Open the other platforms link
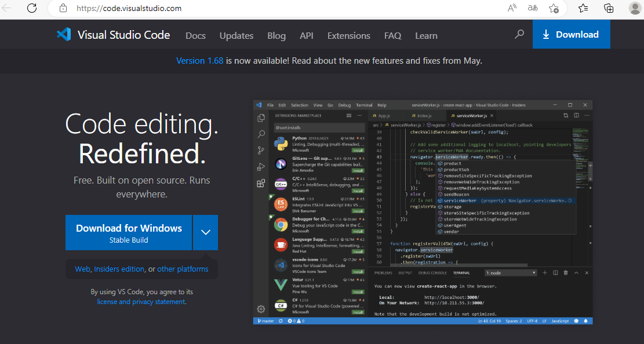 [x=183, y=269]
